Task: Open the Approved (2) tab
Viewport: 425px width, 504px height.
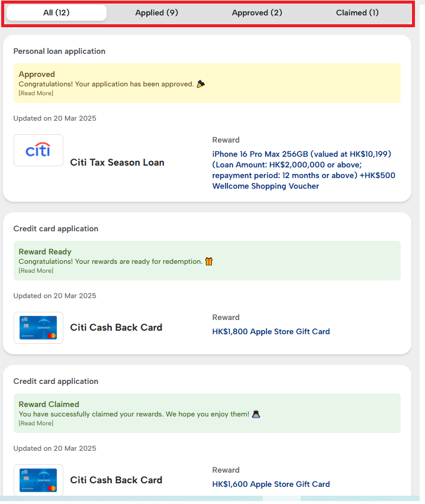Action: coord(257,13)
